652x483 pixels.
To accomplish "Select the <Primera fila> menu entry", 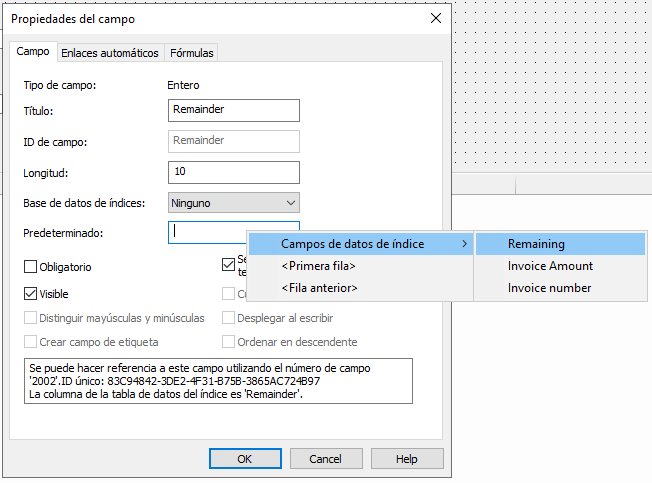I will point(361,266).
